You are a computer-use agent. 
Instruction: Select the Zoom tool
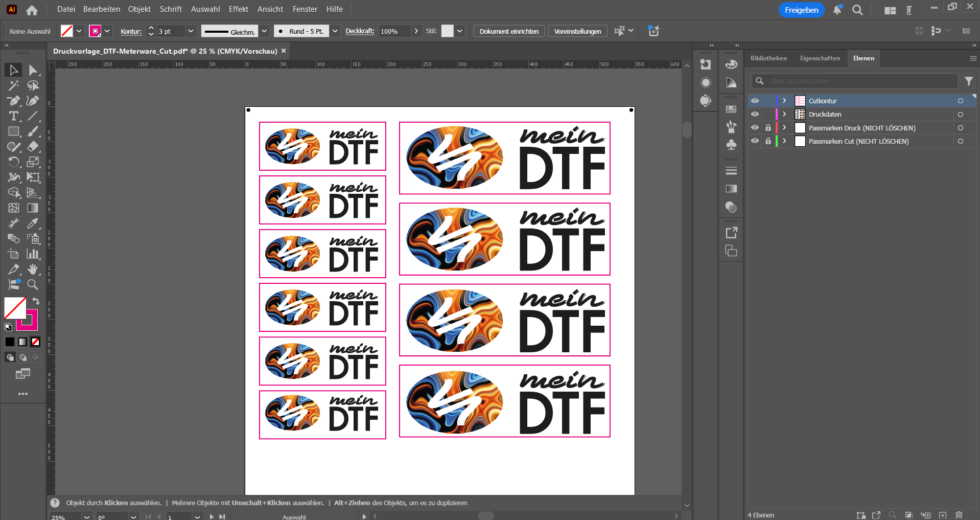click(x=33, y=284)
